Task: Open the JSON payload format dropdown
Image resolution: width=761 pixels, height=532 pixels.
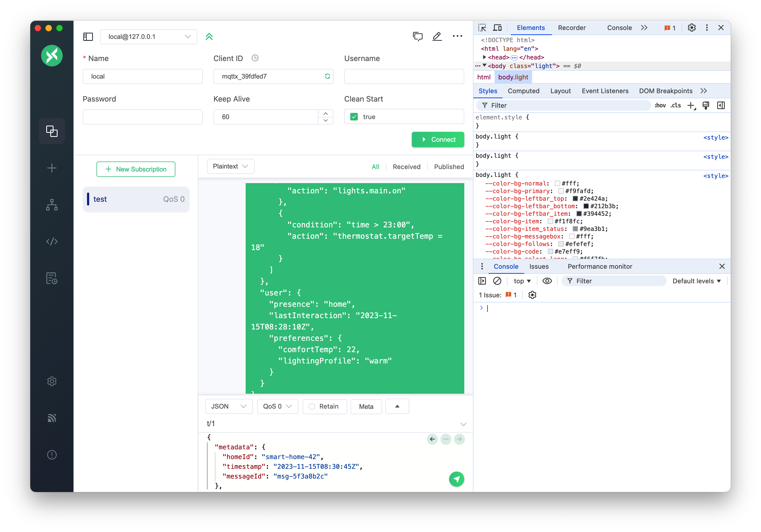Action: pos(229,406)
